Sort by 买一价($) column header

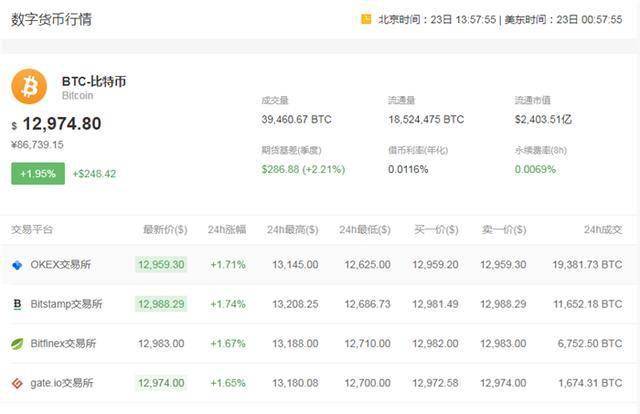point(436,229)
